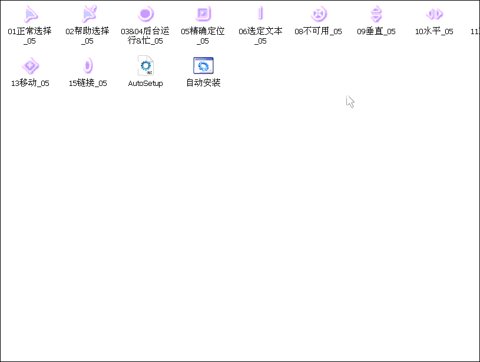
Task: Click the file name text 03&04后台运行&忙_05
Action: click(x=145, y=36)
